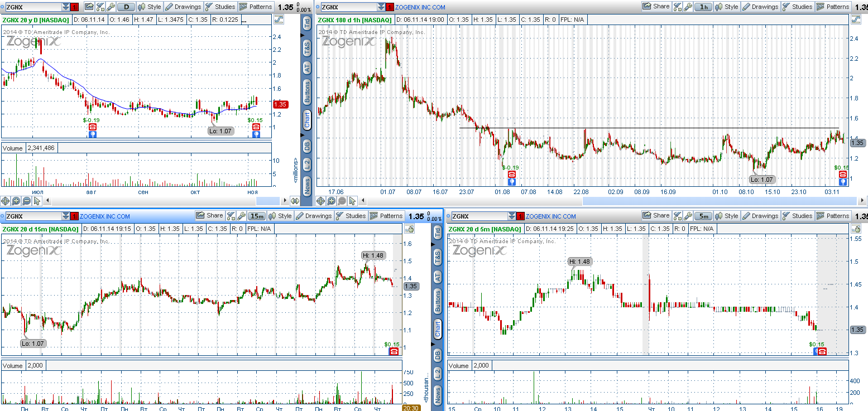868x411 pixels.
Task: Click ZOGENIX INC COM link in 1h chart
Action: [x=420, y=7]
